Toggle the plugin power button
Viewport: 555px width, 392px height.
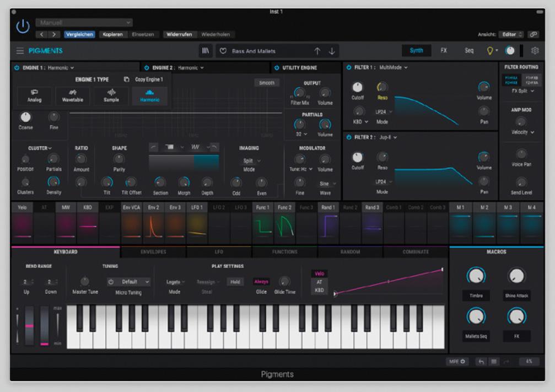(23, 27)
